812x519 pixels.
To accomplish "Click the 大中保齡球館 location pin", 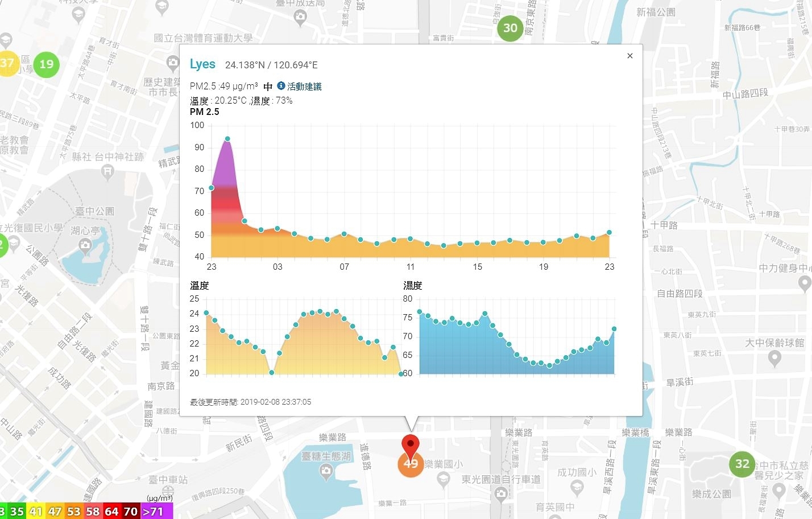I will click(x=774, y=358).
